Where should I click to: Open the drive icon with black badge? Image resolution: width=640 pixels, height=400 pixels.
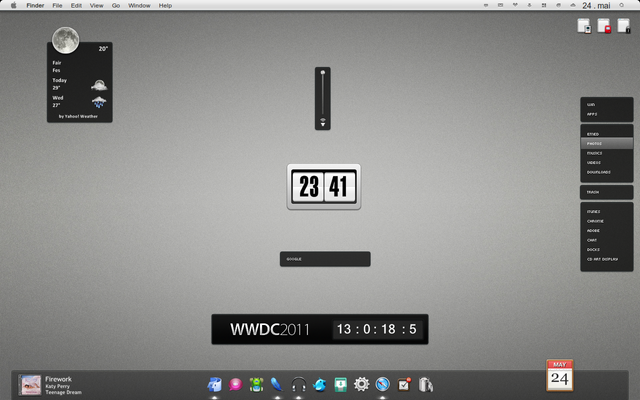tap(624, 26)
